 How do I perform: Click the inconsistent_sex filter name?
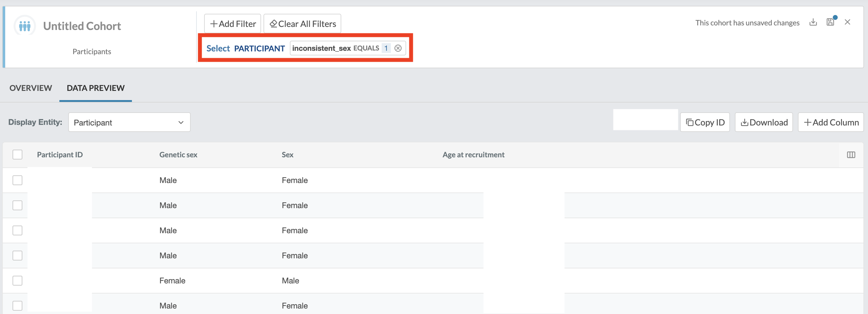coord(321,48)
